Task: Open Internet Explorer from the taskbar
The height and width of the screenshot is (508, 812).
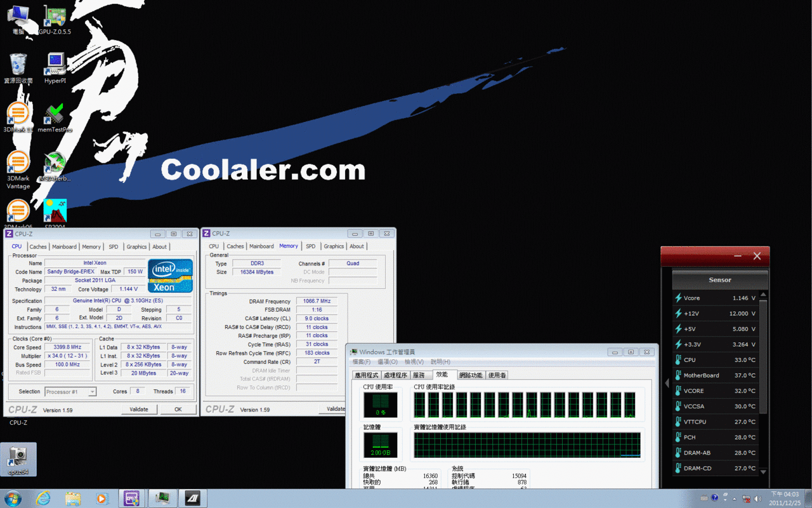Action: tap(43, 498)
